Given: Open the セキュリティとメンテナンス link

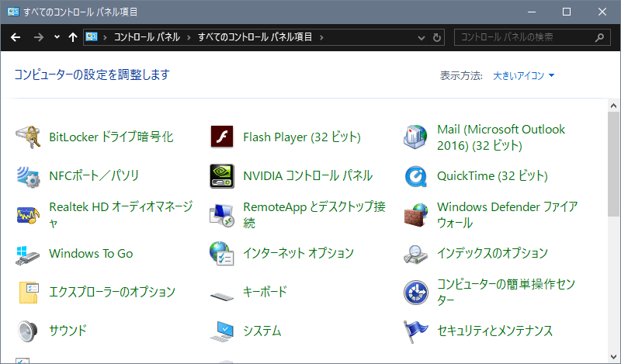Looking at the screenshot, I should pyautogui.click(x=494, y=331).
